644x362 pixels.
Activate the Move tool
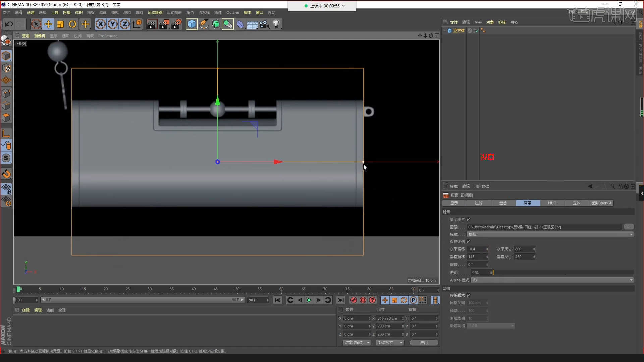(48, 24)
